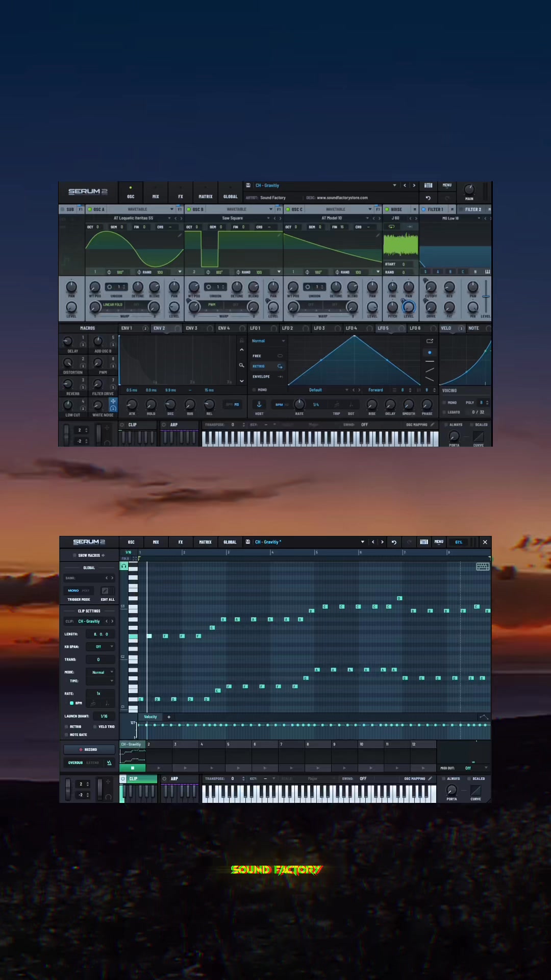Open the Time dropdown in clip settings
The height and width of the screenshot is (980, 551).
coord(100,681)
